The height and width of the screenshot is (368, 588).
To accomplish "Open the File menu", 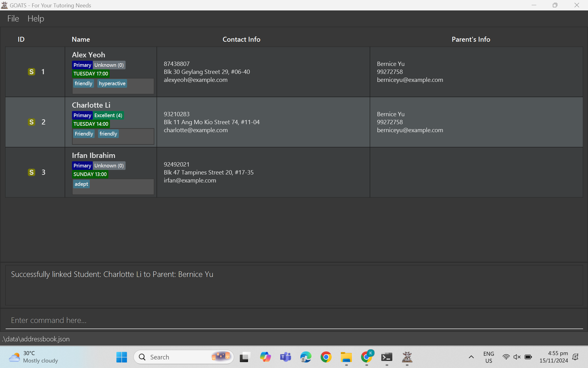I will [x=13, y=19].
